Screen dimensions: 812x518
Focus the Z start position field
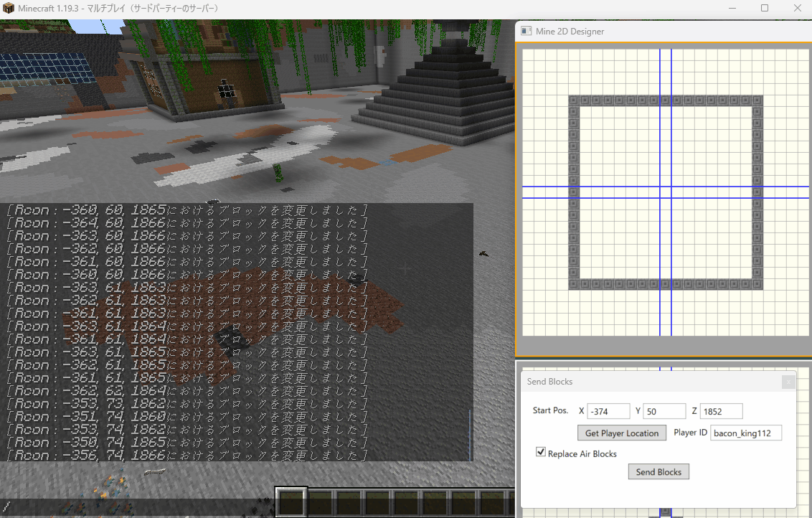tap(721, 411)
